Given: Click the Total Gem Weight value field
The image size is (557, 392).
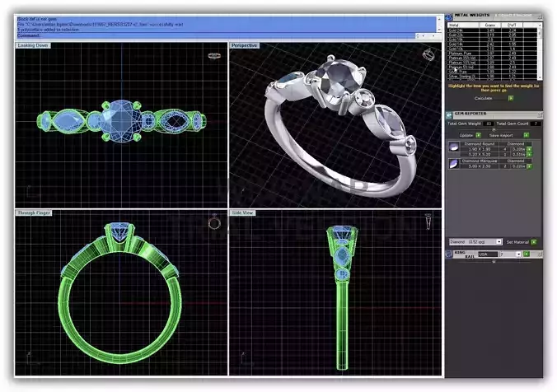Looking at the screenshot, I should (489, 124).
